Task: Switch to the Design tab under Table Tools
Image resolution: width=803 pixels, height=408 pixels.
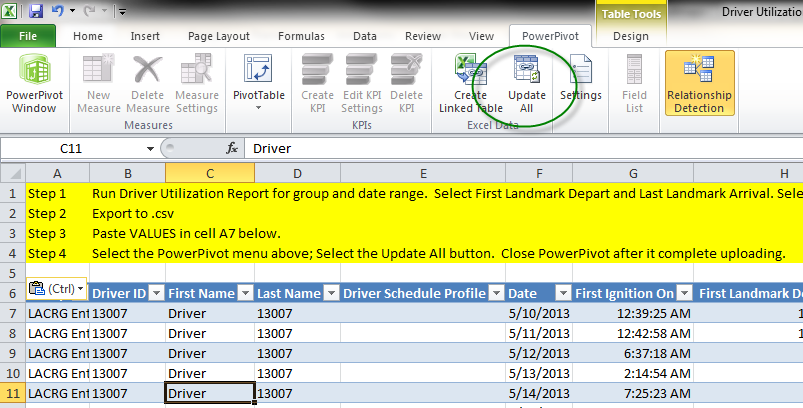Action: [630, 36]
